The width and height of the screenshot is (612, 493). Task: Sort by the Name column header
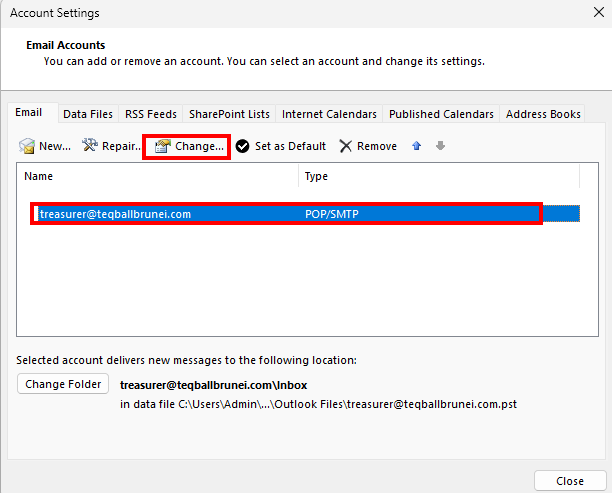point(158,176)
